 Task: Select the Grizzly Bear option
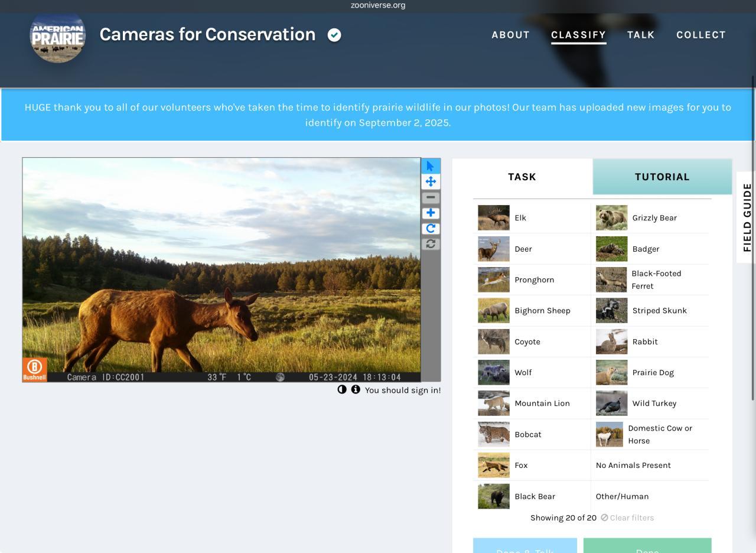tap(650, 218)
